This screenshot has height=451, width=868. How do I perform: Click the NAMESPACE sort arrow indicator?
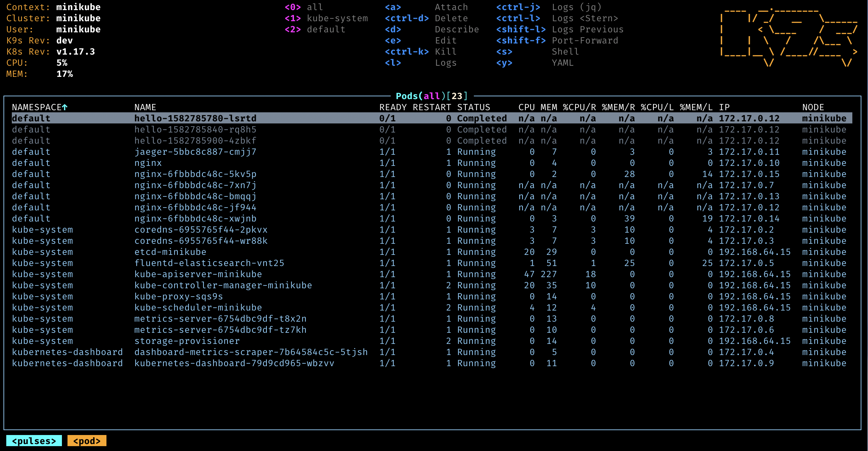pyautogui.click(x=65, y=107)
